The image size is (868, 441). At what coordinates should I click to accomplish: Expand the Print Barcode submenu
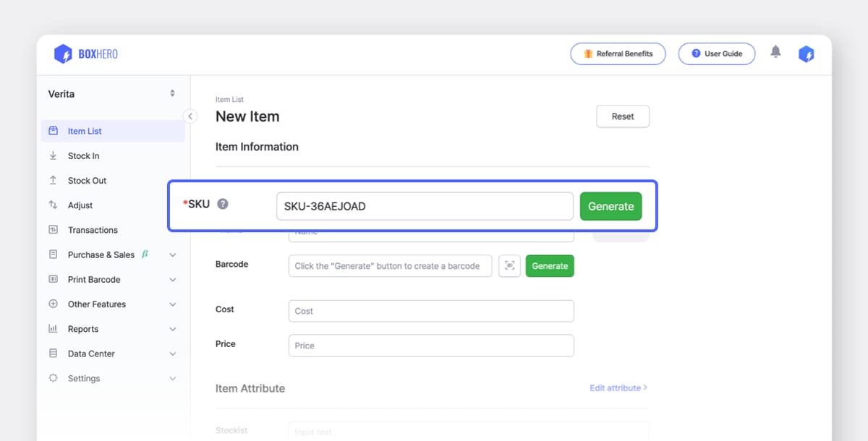tap(172, 280)
